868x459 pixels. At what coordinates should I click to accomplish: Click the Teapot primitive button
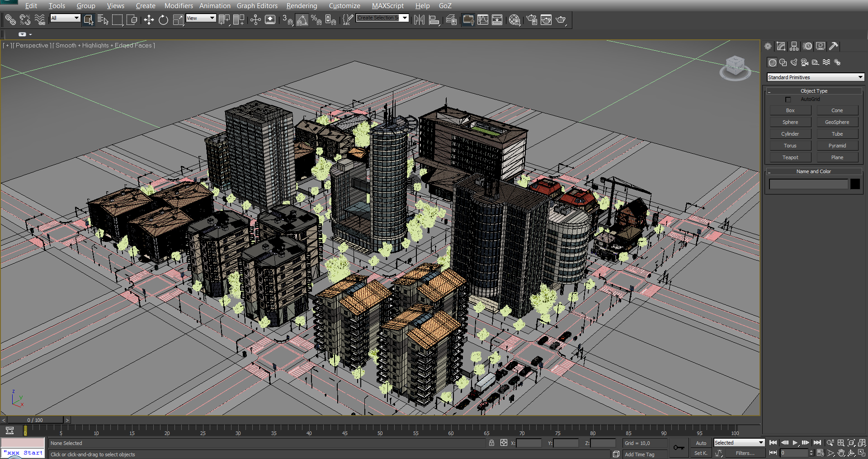tap(790, 157)
